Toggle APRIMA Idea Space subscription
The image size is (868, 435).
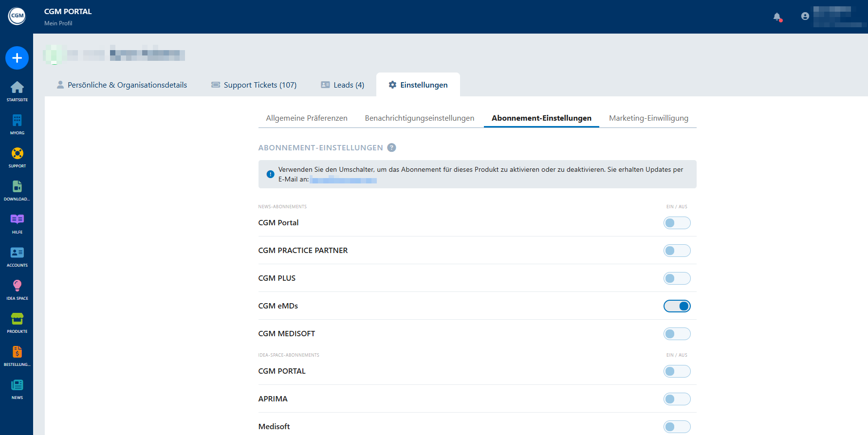677,399
